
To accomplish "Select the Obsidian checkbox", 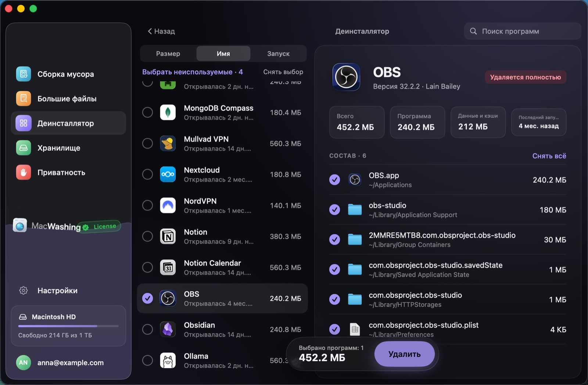I will 147,329.
